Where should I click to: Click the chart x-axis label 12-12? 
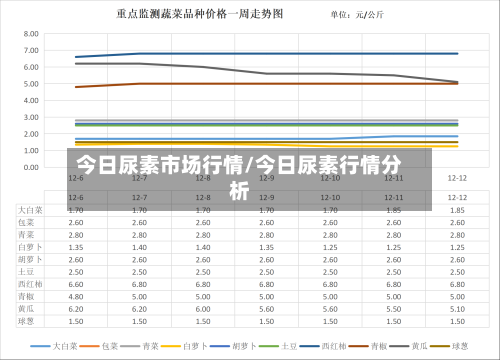[x=457, y=178]
